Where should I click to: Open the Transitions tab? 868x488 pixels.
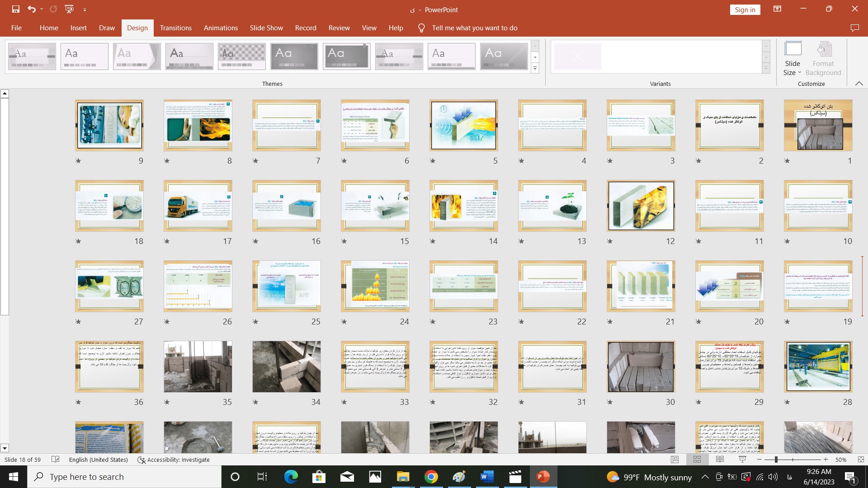(x=175, y=28)
